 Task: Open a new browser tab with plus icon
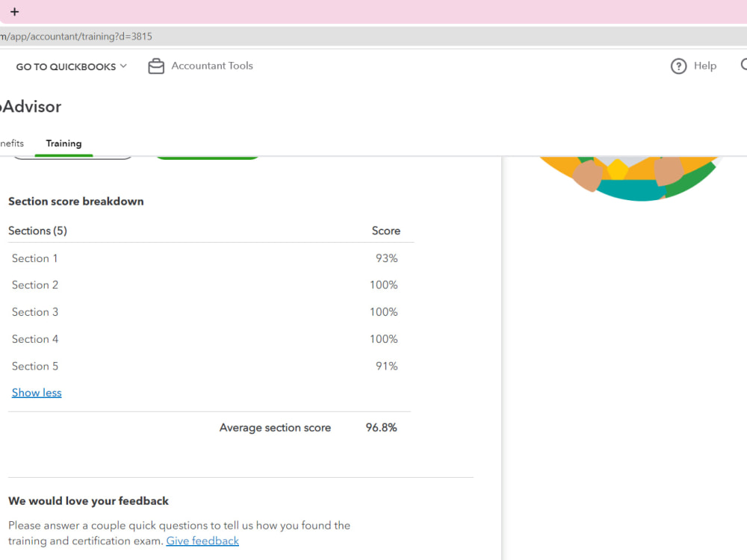tap(14, 12)
